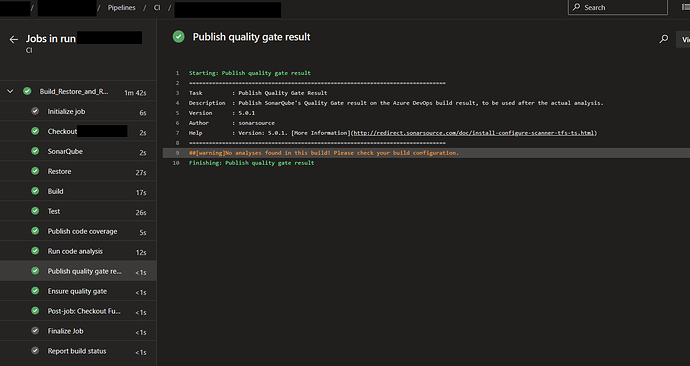Collapse the Build_Restore_and_R... job group

coord(10,92)
